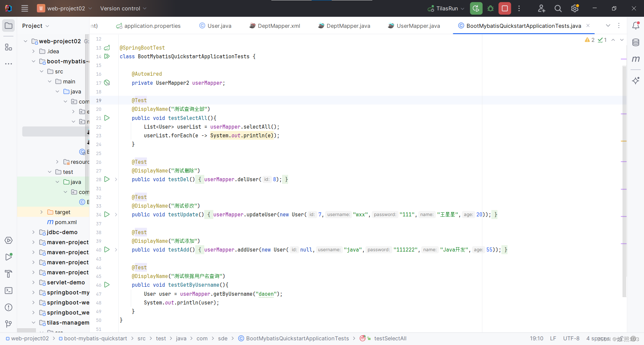Click the Rerun TilasRun button
This screenshot has width=644, height=345.
tap(476, 8)
